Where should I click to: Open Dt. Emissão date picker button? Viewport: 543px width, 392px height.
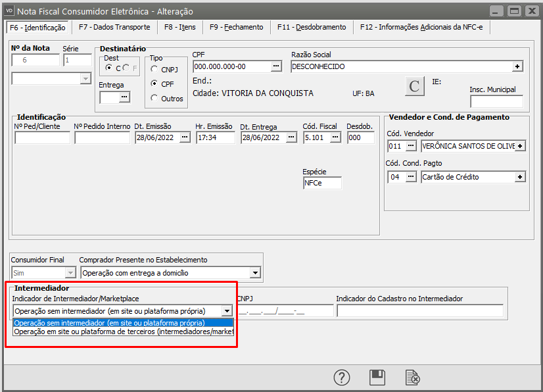(185, 137)
